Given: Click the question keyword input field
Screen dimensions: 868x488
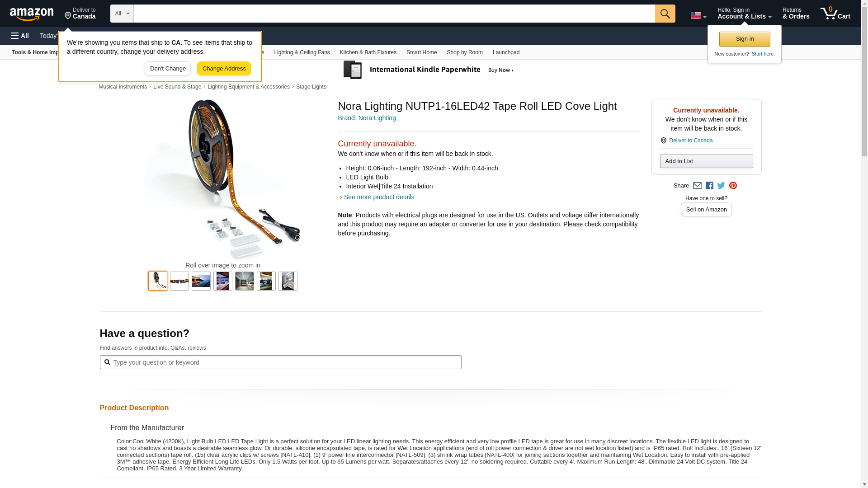Looking at the screenshot, I should [280, 362].
